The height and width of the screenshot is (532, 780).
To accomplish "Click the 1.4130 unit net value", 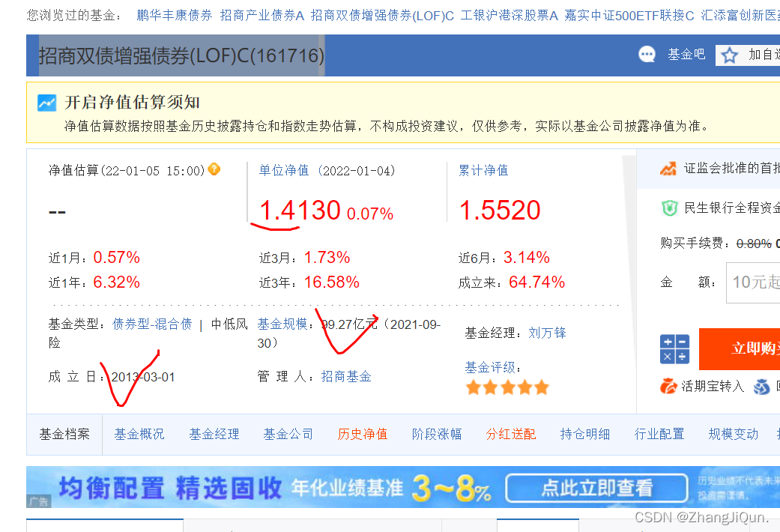I will [x=300, y=210].
